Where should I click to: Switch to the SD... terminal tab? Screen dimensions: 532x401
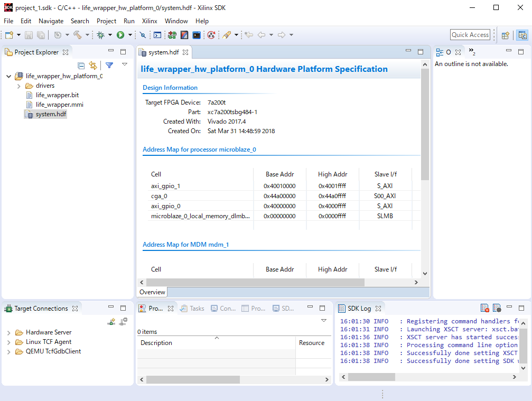pyautogui.click(x=283, y=309)
